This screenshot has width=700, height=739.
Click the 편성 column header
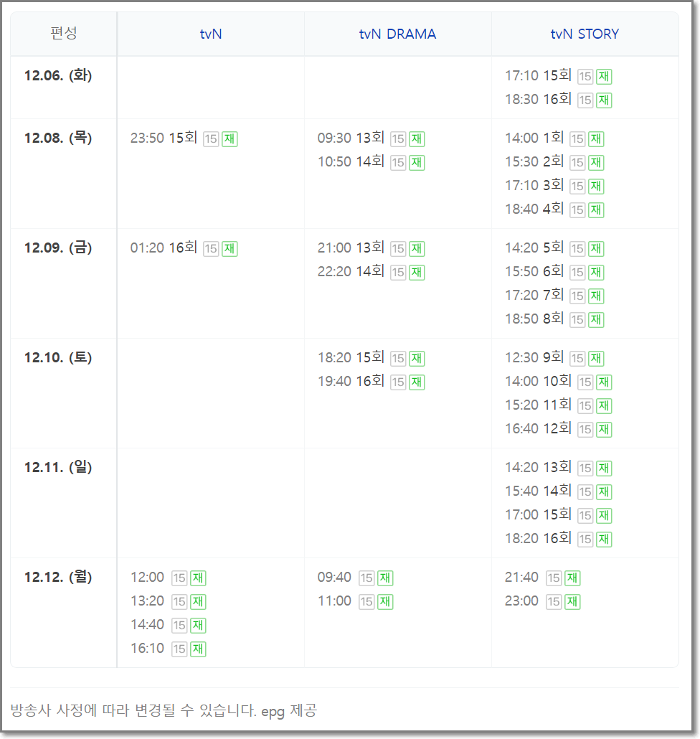(64, 34)
